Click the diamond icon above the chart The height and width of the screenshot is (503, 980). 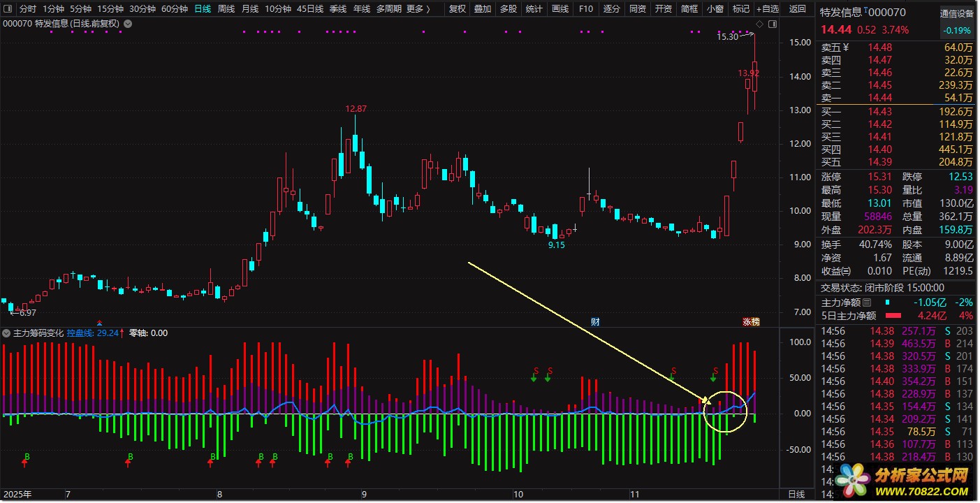click(x=759, y=24)
